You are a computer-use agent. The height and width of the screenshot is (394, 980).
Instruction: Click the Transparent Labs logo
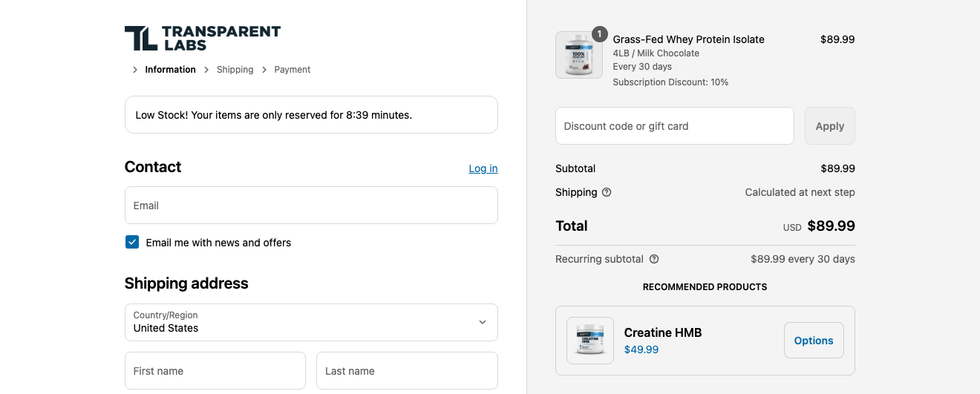tap(203, 38)
